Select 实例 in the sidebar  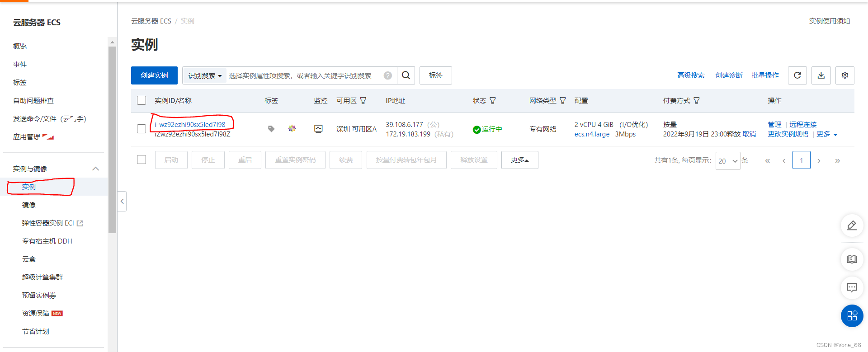(29, 187)
